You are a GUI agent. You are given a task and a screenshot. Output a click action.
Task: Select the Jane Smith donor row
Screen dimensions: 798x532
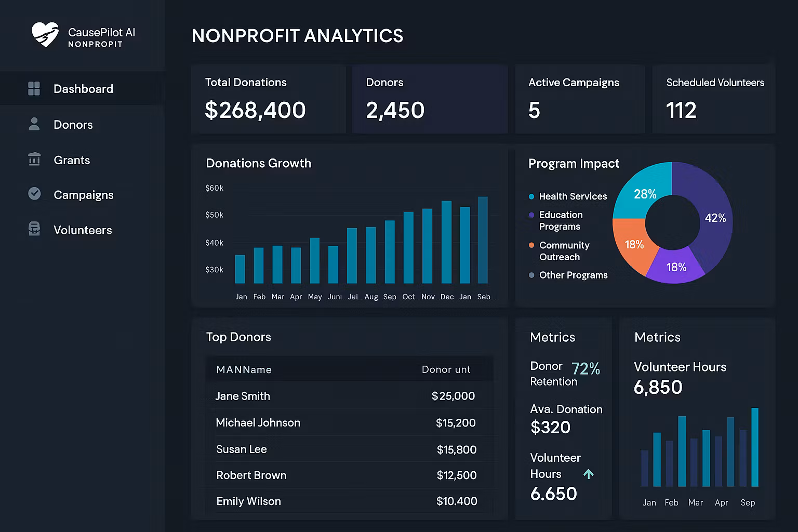click(345, 396)
